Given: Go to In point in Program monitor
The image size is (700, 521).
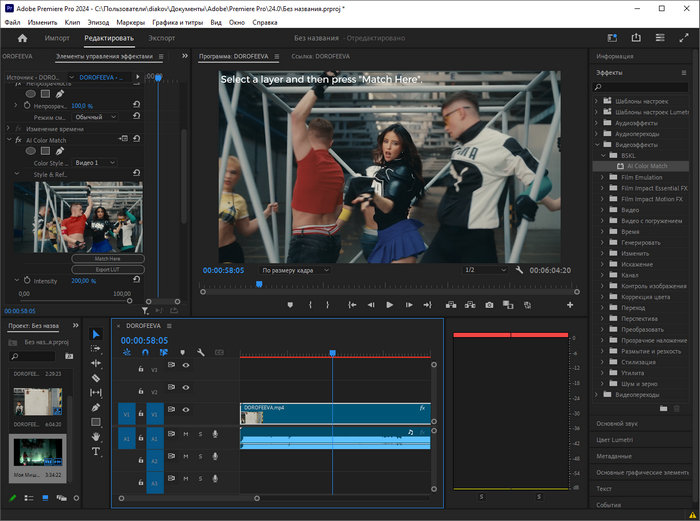Looking at the screenshot, I should pyautogui.click(x=352, y=305).
